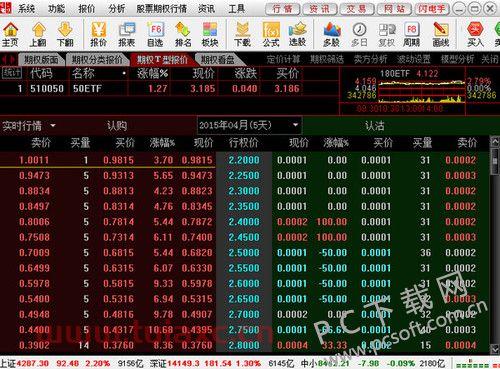
Task: Click the 认沽 puts section header
Action: click(x=375, y=126)
